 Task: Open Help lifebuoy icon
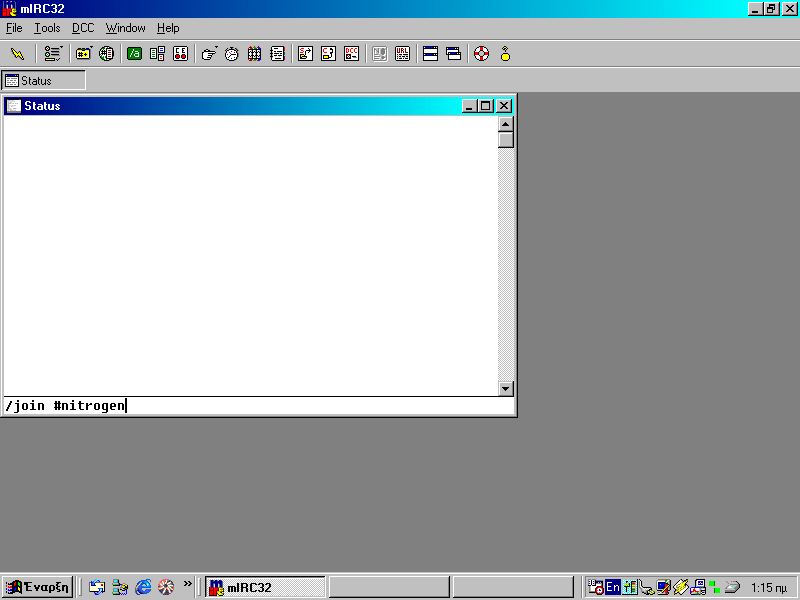(x=481, y=54)
